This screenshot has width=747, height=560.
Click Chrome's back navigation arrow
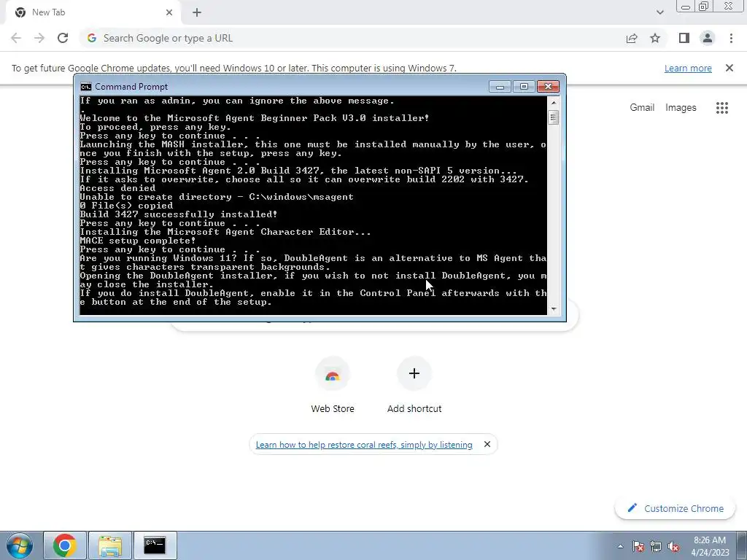point(16,38)
